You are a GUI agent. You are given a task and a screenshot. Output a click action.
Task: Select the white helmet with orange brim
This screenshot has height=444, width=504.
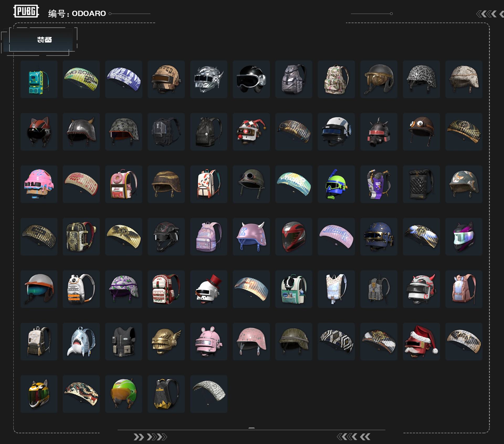coord(39,289)
